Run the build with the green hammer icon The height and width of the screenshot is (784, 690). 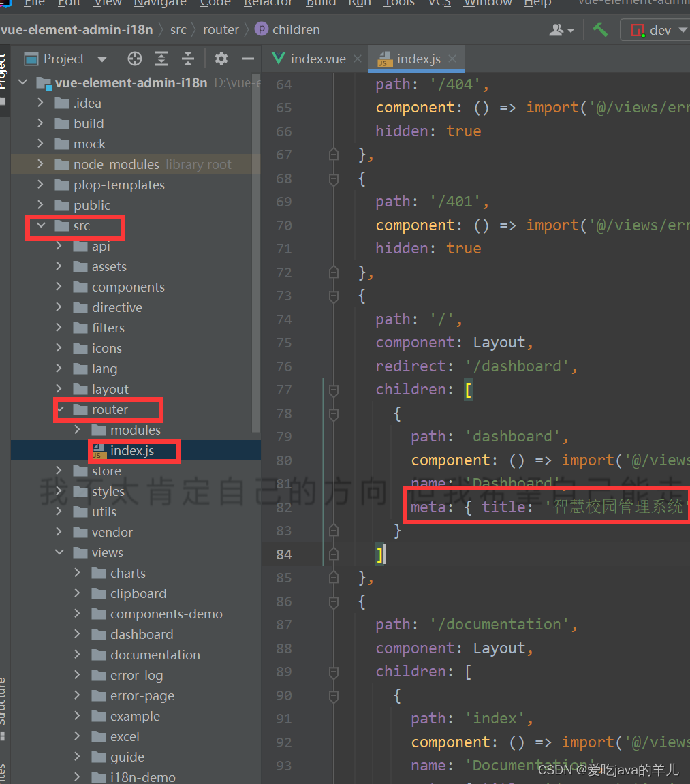(600, 30)
